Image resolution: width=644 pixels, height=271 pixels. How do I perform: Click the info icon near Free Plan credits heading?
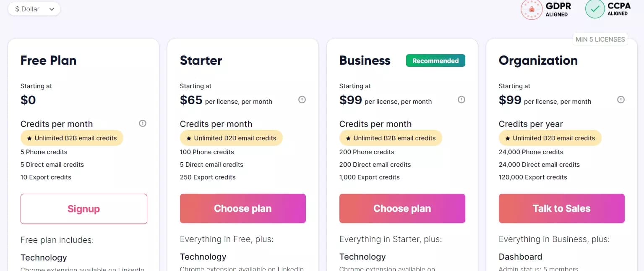142,123
